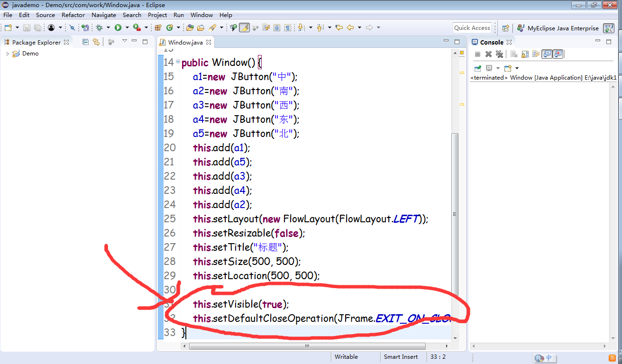Close the Package Explorer view

(66, 42)
